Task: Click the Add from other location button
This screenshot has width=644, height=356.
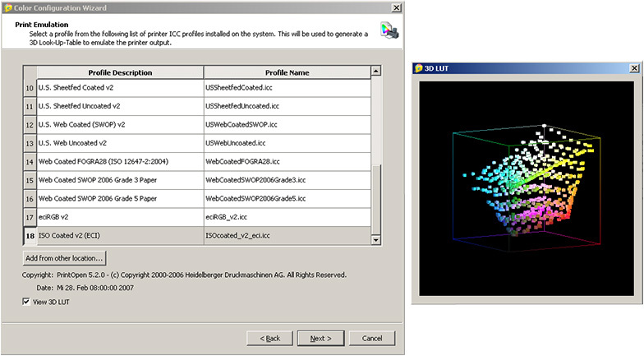Action: pyautogui.click(x=64, y=258)
